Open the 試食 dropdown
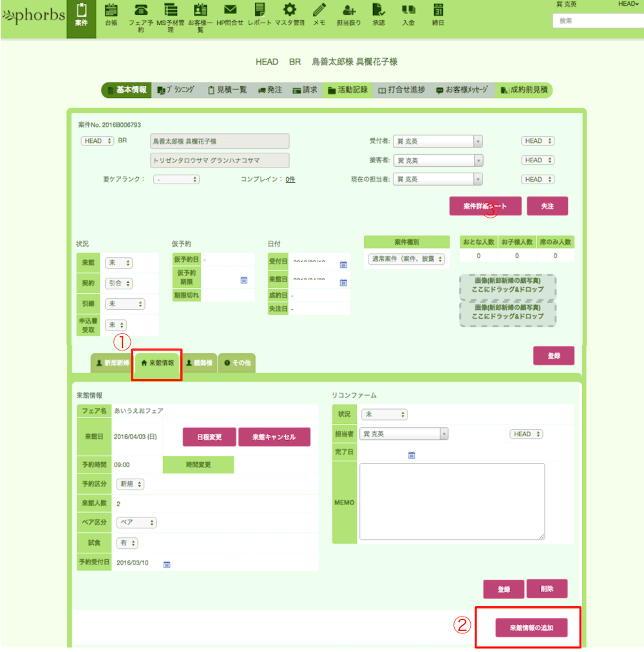Screen dimensions: 644x652 [128, 542]
